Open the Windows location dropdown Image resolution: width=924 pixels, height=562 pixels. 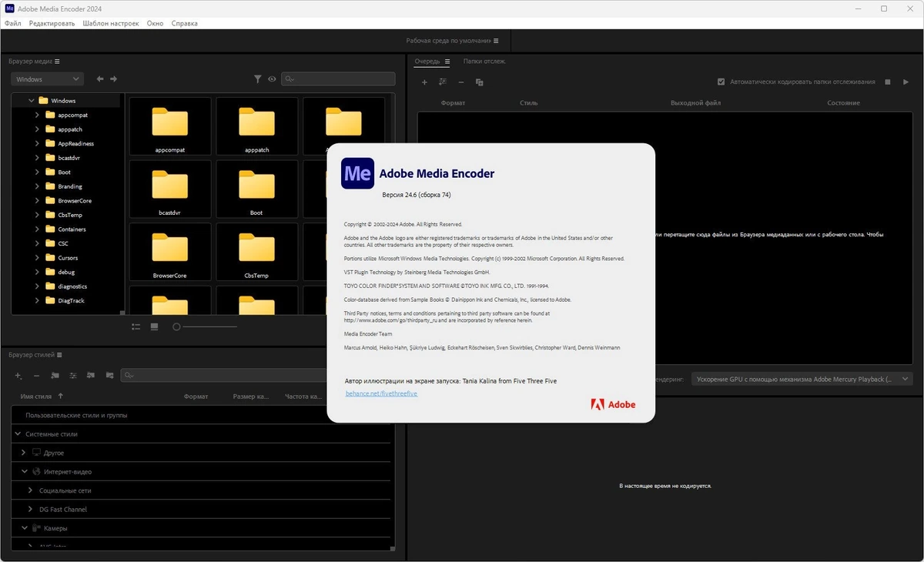coord(47,79)
